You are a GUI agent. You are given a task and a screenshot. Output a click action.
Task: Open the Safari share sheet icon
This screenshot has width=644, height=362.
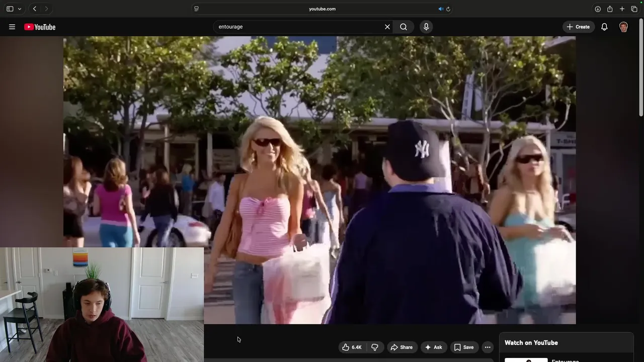point(610,9)
